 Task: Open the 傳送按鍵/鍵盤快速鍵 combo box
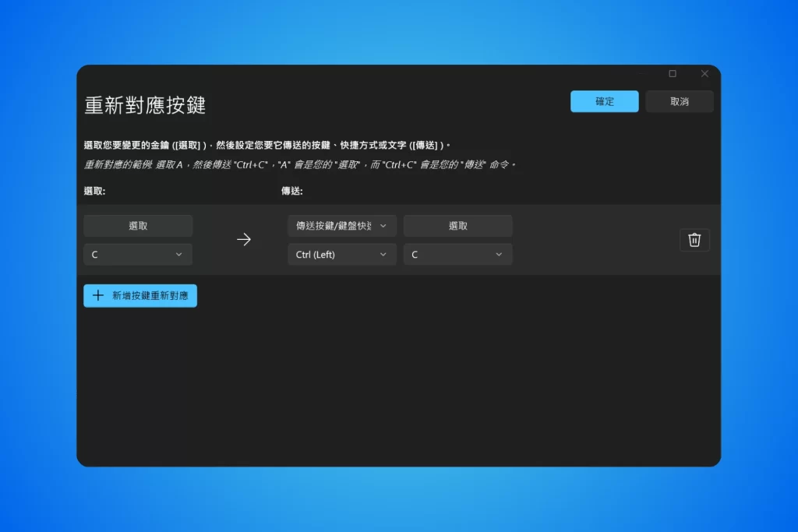tap(341, 225)
